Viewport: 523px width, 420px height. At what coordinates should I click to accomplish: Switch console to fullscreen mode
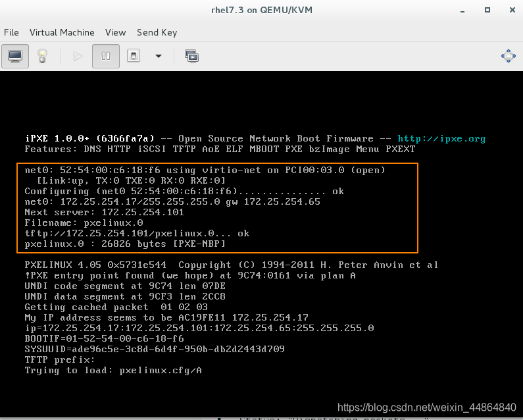click(x=509, y=56)
